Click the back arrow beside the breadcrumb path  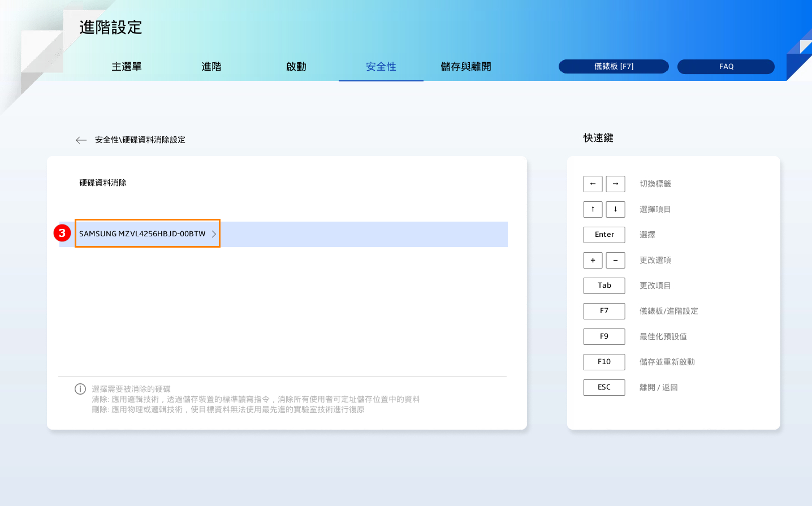pyautogui.click(x=81, y=140)
